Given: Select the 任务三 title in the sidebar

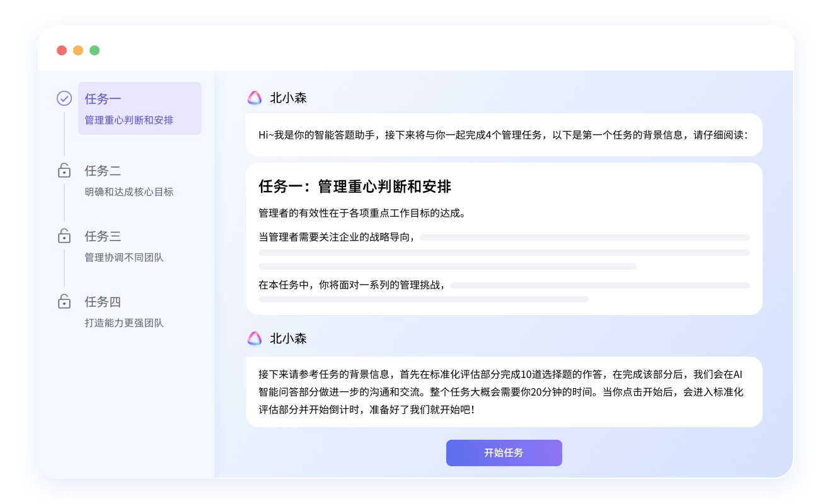Looking at the screenshot, I should (x=103, y=236).
